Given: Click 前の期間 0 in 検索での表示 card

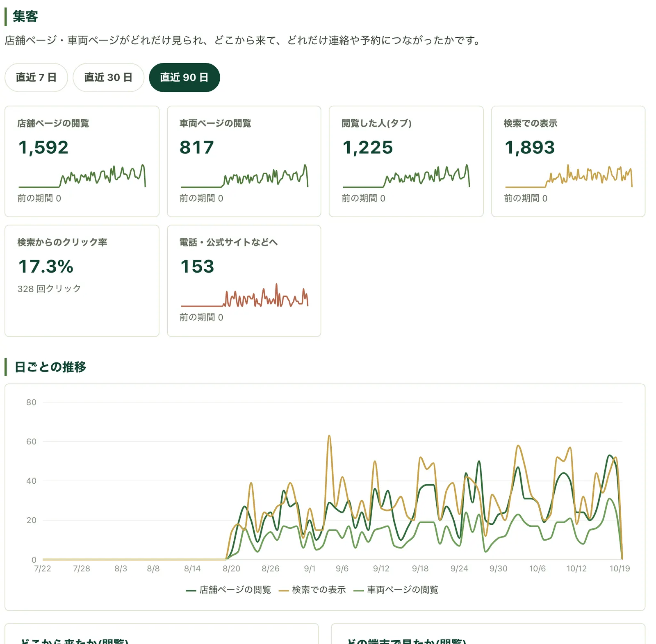Looking at the screenshot, I should (x=526, y=198).
